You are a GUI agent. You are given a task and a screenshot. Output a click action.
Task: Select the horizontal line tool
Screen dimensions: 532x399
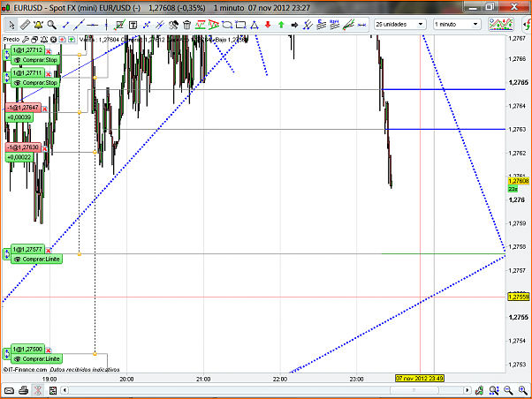[92, 25]
